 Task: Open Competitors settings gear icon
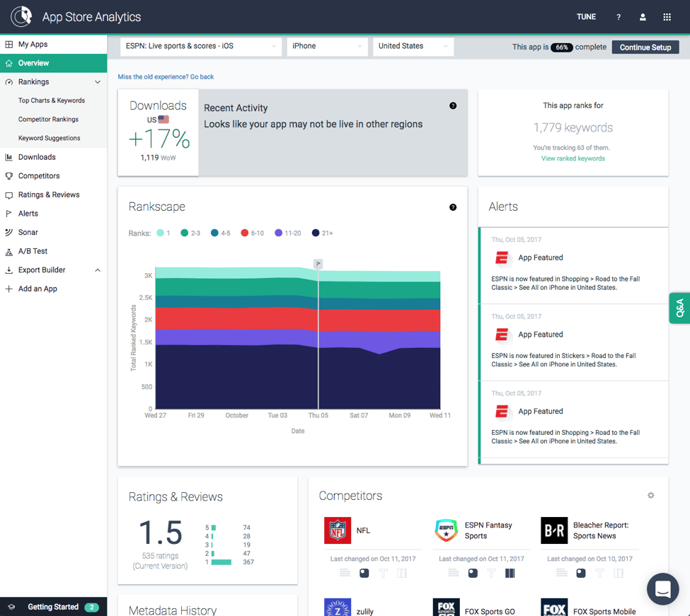point(651,496)
